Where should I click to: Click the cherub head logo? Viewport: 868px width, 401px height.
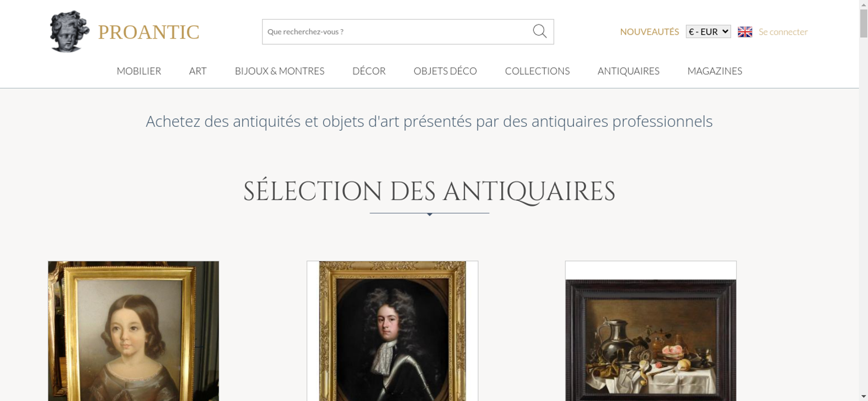69,32
